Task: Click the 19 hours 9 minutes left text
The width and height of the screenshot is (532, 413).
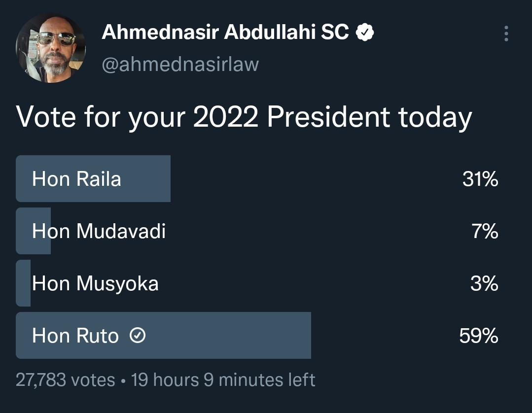Action: [x=223, y=380]
